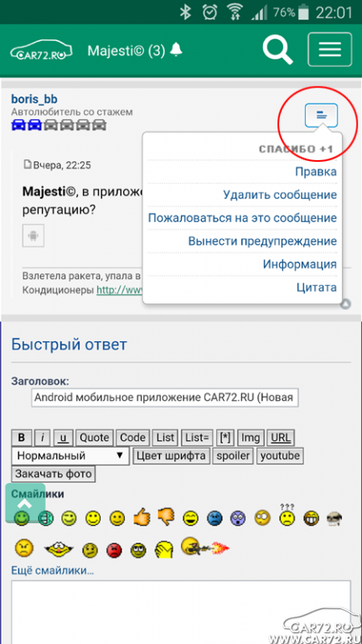Insert the thumbs-up smiley

point(142,517)
